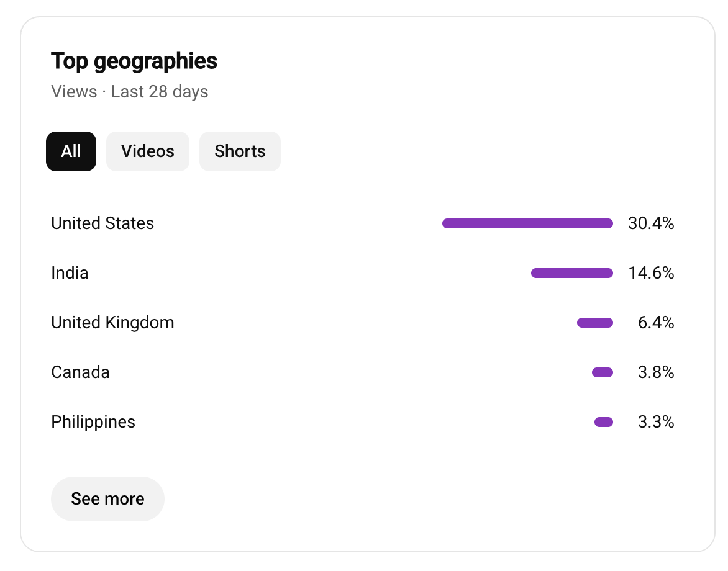This screenshot has height=571, width=728.
Task: Select the All filter chip
Action: click(x=71, y=151)
